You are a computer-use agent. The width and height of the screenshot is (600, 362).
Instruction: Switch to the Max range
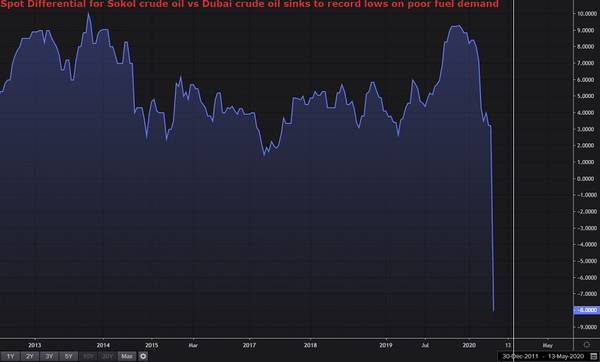[127, 356]
